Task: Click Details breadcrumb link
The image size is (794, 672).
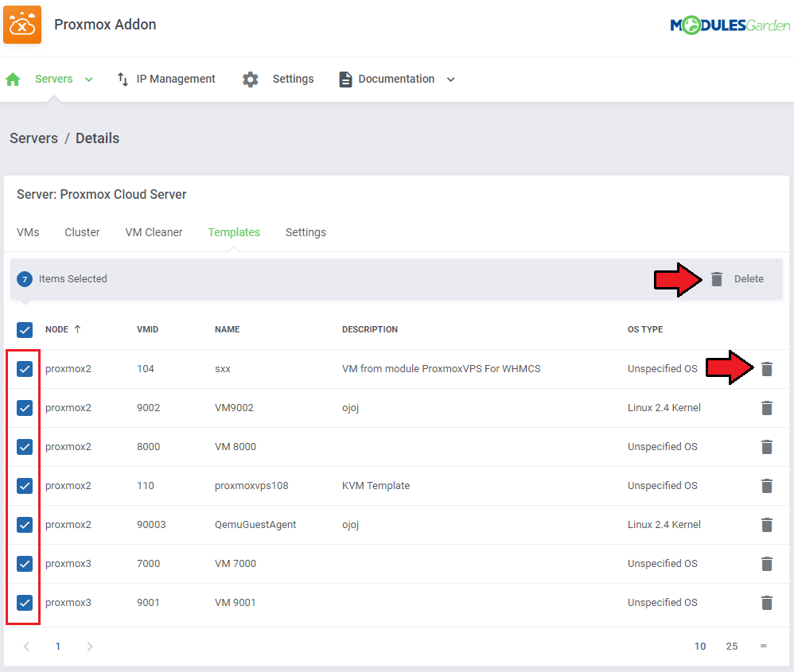Action: (x=97, y=138)
